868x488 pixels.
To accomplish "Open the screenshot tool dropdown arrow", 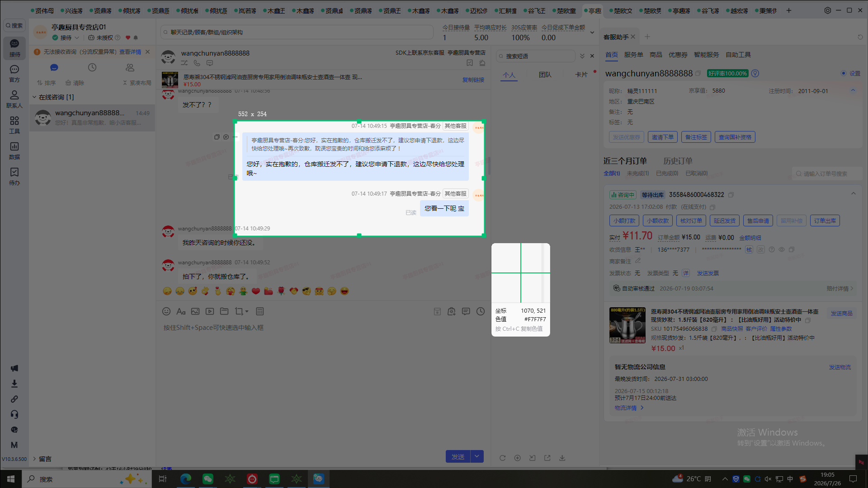I will point(247,311).
